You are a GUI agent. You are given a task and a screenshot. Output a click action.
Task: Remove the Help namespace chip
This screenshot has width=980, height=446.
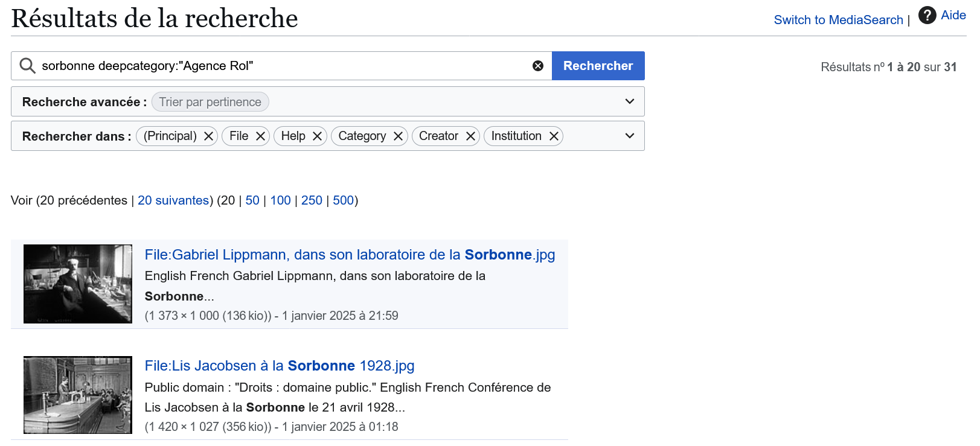(317, 136)
